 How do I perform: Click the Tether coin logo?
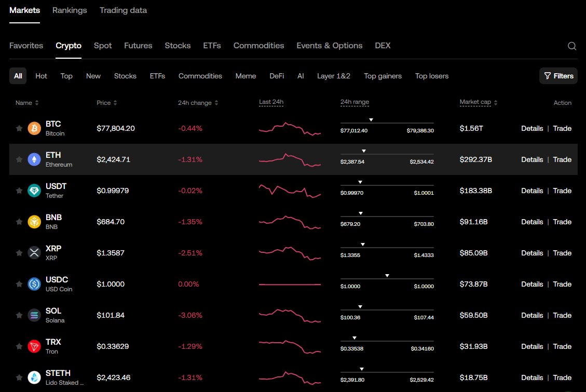[34, 191]
